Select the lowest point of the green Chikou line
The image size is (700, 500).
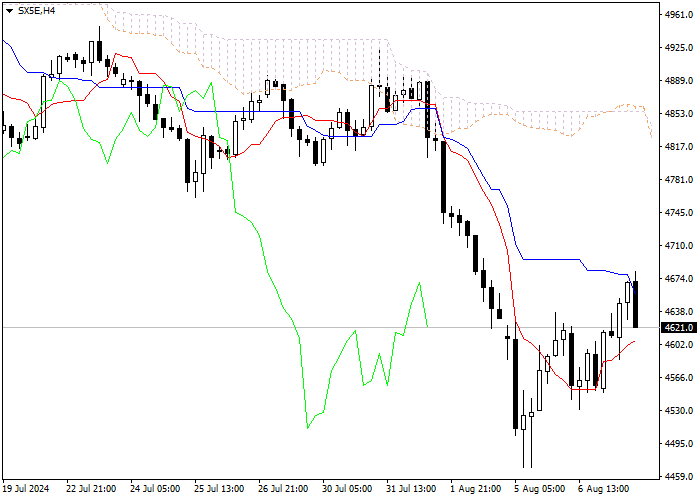tap(308, 428)
